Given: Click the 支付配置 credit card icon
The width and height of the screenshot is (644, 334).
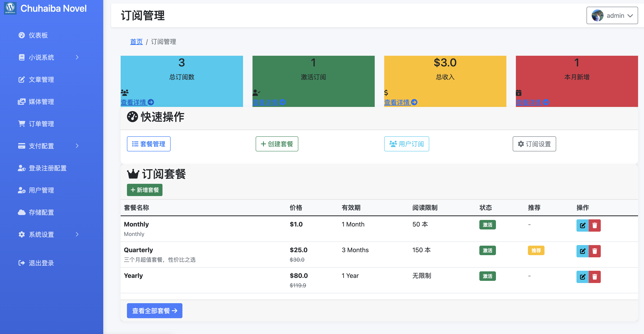Looking at the screenshot, I should 22,146.
